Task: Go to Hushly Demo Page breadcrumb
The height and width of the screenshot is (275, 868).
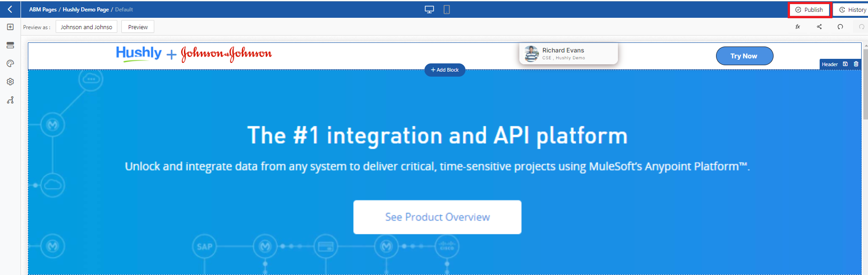Action: tap(85, 10)
